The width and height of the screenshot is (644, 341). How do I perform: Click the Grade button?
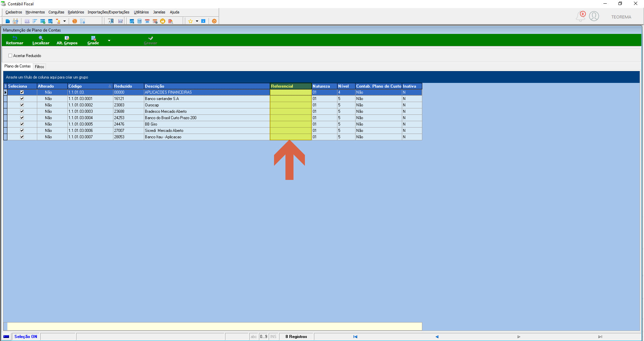tap(93, 40)
